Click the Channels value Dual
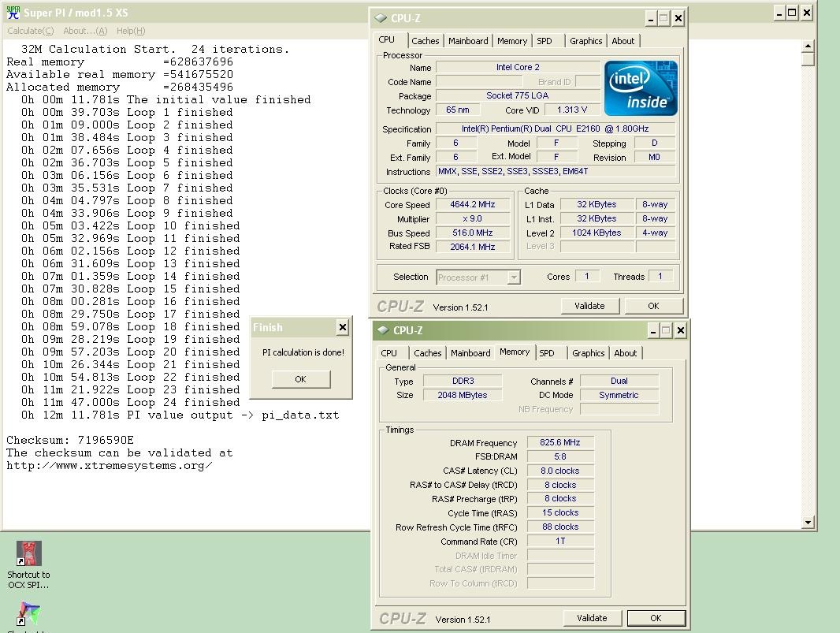The height and width of the screenshot is (633, 840). 619,381
